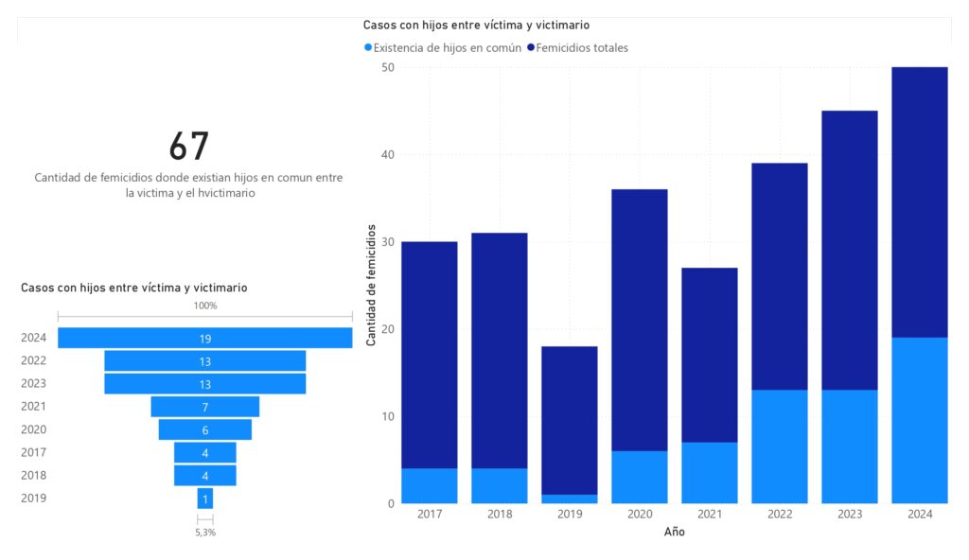Select the 2024 funnel bar showing 19

204,338
